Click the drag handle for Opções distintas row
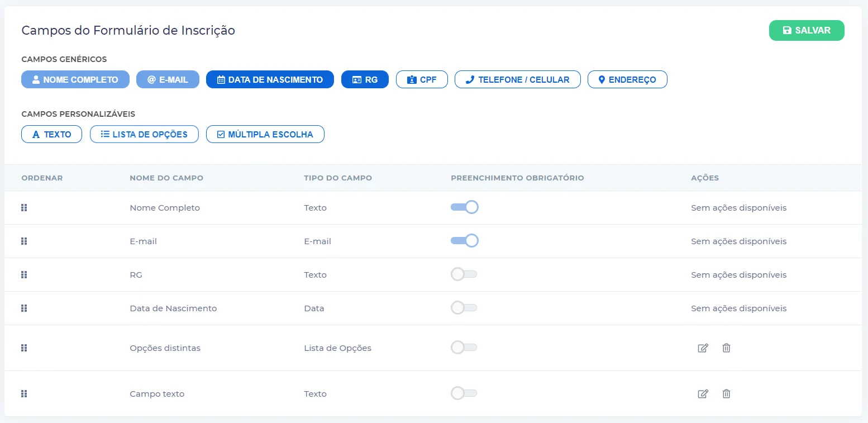The image size is (868, 423). pyautogui.click(x=24, y=348)
